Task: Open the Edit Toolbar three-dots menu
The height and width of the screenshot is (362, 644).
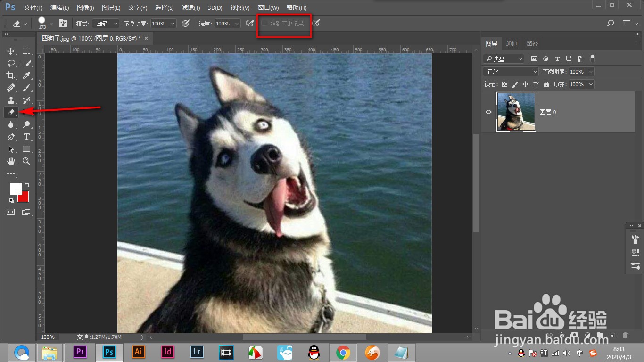Action: point(10,173)
